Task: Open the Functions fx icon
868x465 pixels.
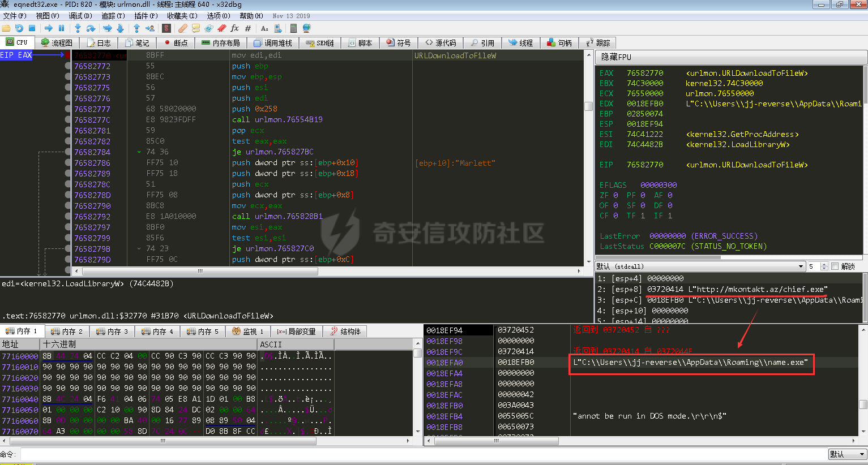Action: coord(235,28)
